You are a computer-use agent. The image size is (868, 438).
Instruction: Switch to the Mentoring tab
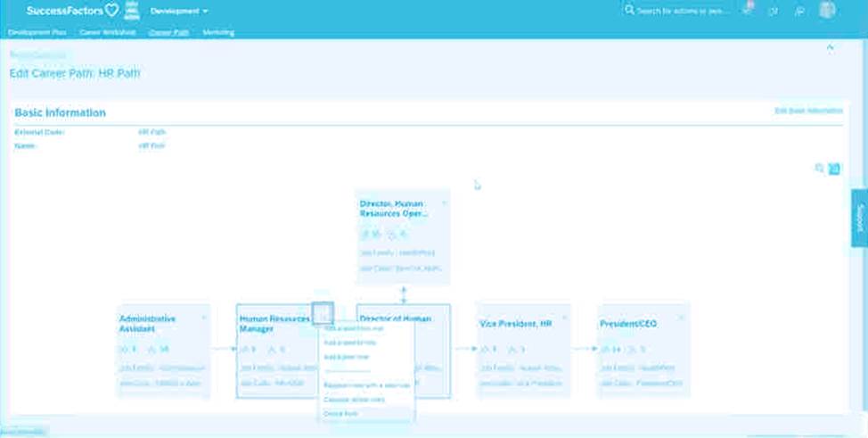point(218,32)
